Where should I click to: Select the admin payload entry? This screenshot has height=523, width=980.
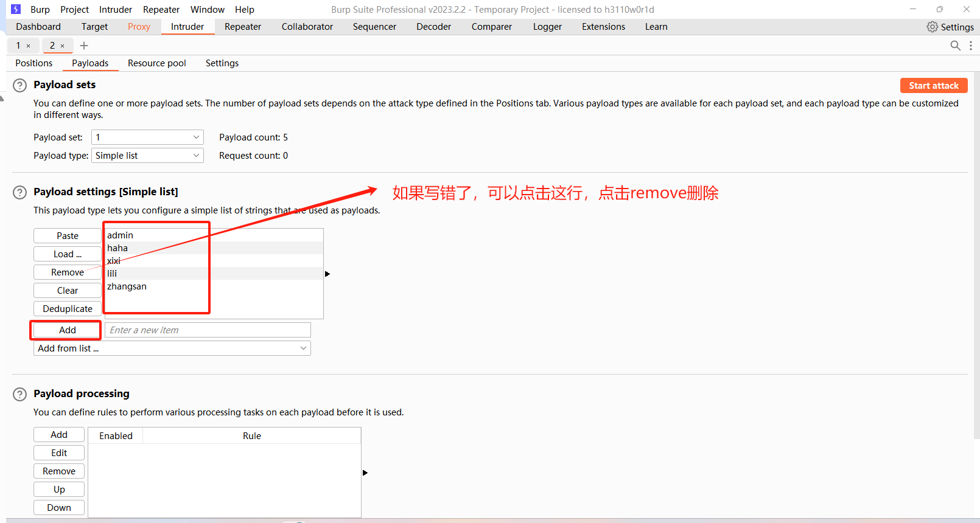click(x=214, y=235)
